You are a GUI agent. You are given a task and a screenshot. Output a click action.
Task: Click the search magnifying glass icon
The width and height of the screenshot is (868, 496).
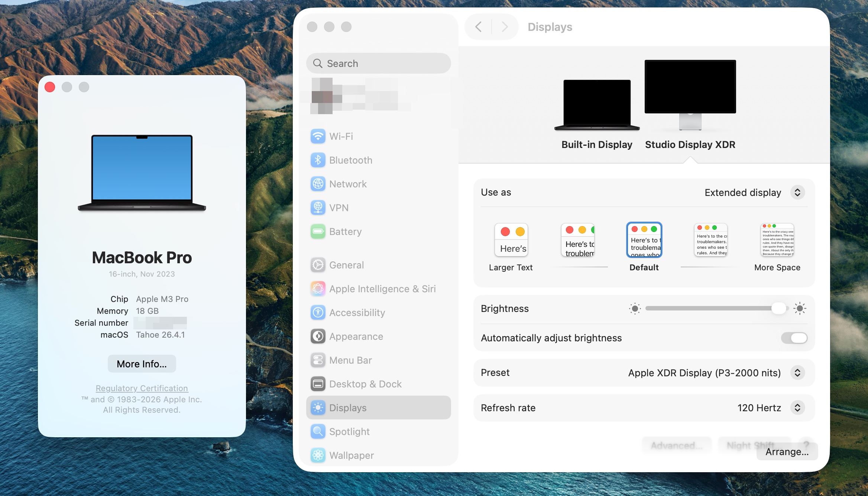318,64
